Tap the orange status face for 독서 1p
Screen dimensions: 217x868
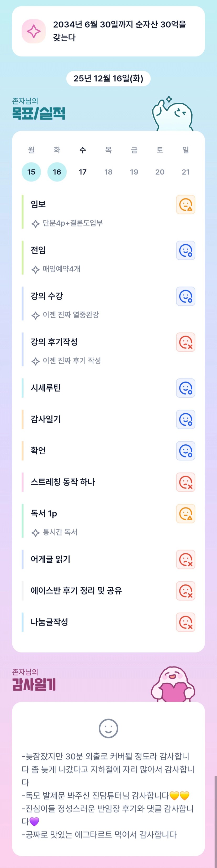185,513
